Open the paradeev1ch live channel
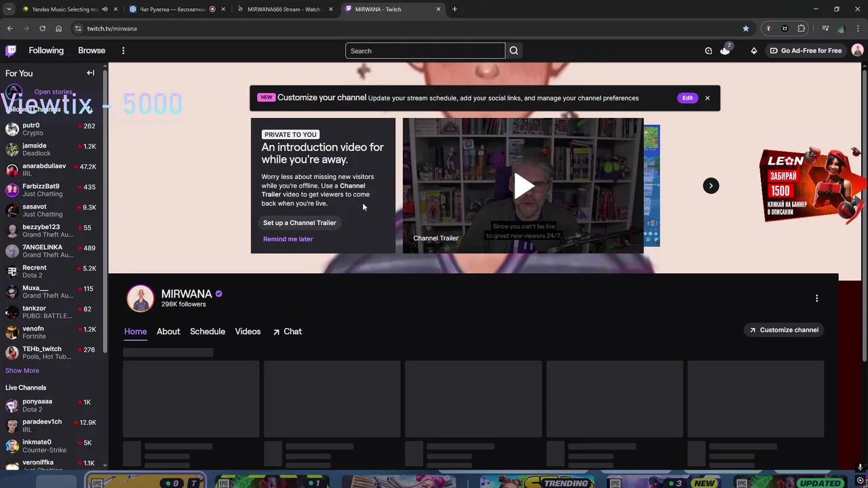Image resolution: width=868 pixels, height=488 pixels. coord(51,426)
